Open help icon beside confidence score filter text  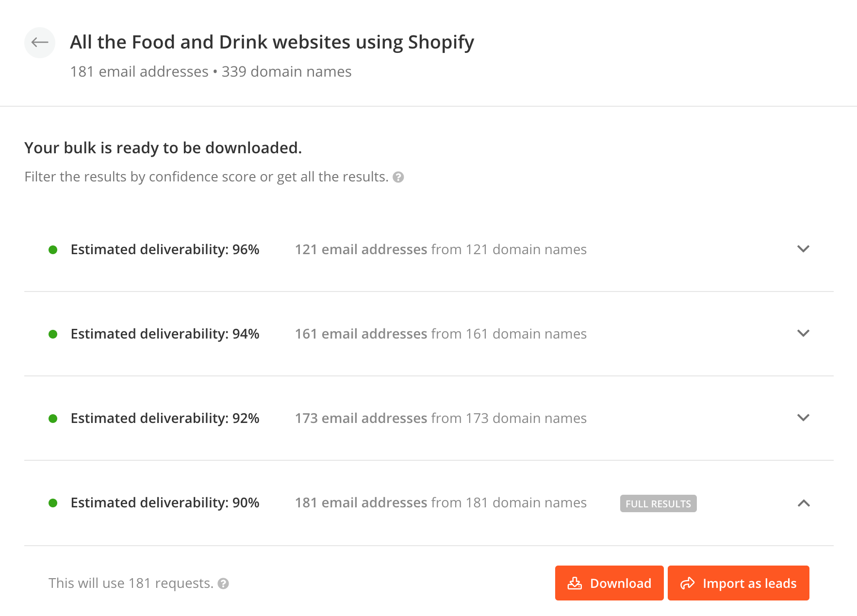pos(398,177)
